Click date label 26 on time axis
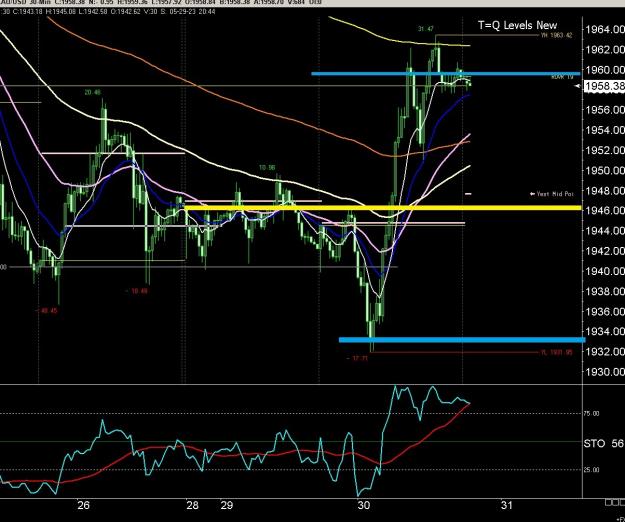Image resolution: width=625 pixels, height=522 pixels. (x=83, y=506)
